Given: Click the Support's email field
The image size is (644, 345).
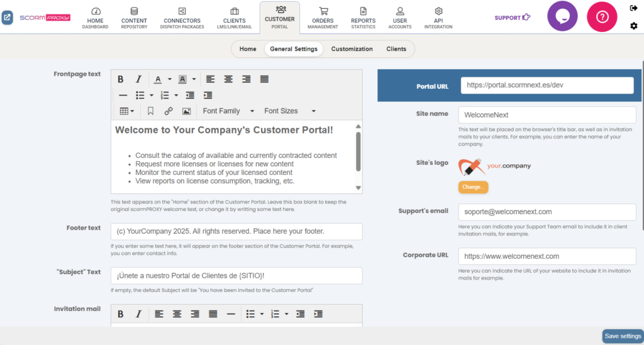Looking at the screenshot, I should click(x=547, y=212).
